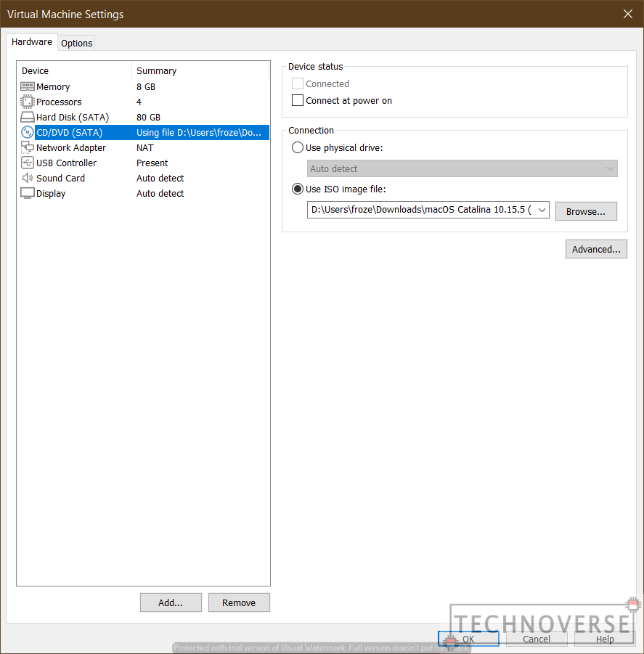The image size is (644, 654).
Task: Toggle the Connected checkbox
Action: pos(298,83)
